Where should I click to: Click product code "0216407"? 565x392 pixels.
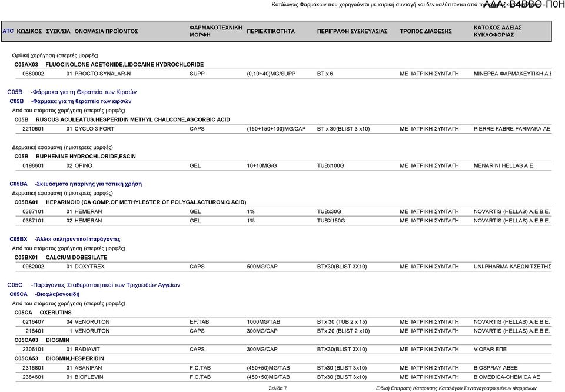(33, 322)
